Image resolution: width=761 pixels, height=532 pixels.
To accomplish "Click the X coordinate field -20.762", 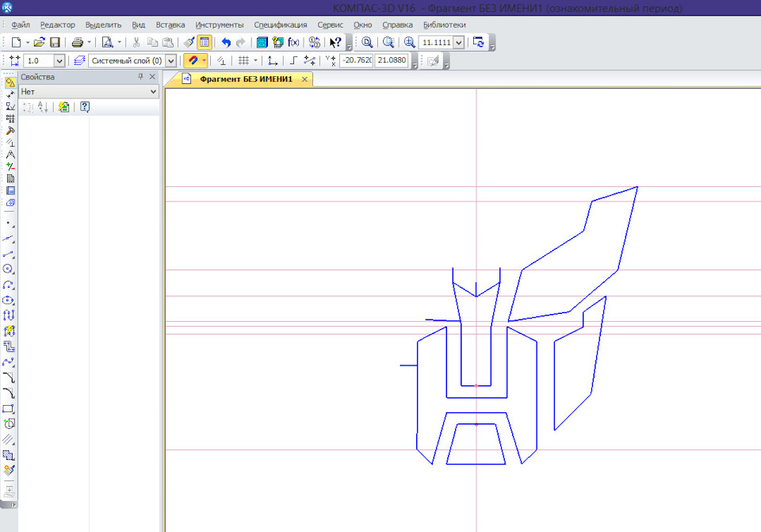I will pos(357,60).
